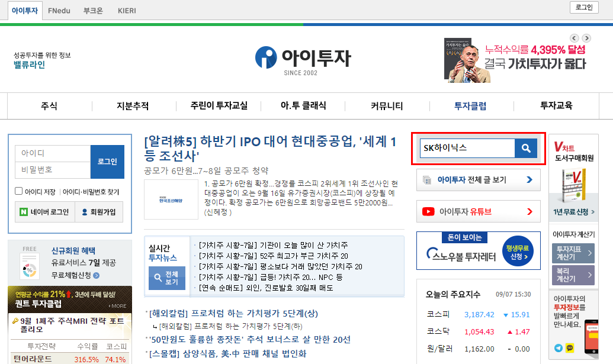Click the 밸류라인 link
613x364 pixels.
point(30,65)
